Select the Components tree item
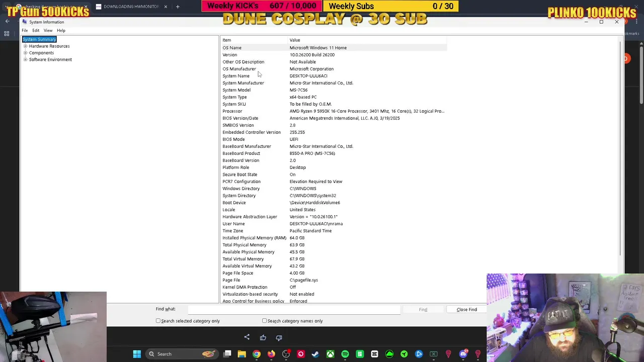The height and width of the screenshot is (362, 644). (x=41, y=53)
